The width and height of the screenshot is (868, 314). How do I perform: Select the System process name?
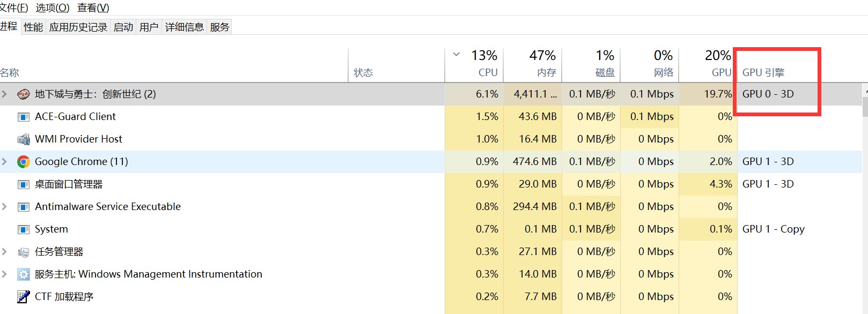click(52, 229)
